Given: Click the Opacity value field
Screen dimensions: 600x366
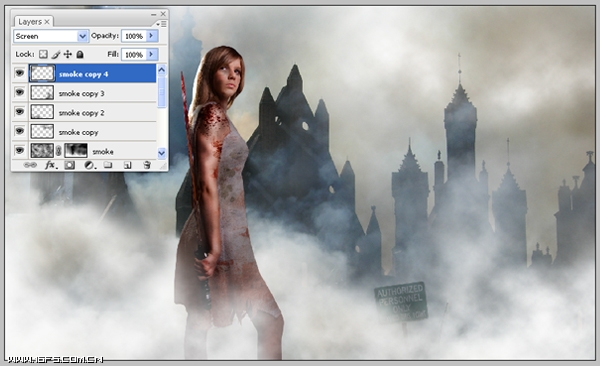Looking at the screenshot, I should tap(134, 36).
